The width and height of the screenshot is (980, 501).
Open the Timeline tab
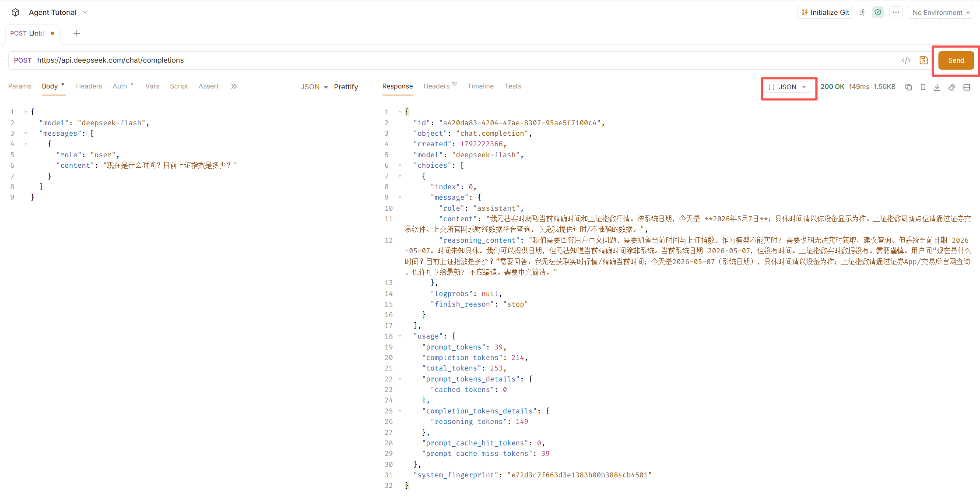pyautogui.click(x=480, y=86)
